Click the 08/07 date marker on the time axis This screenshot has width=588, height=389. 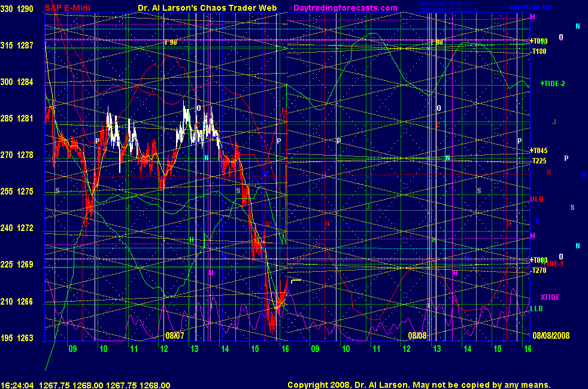coord(175,335)
